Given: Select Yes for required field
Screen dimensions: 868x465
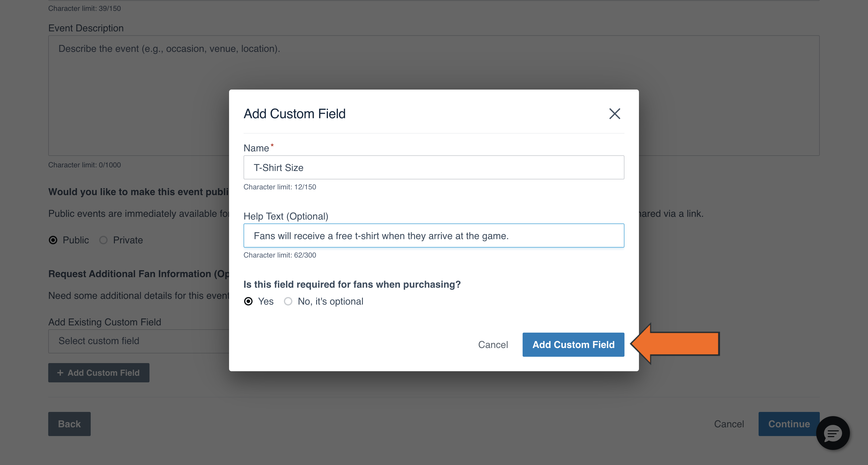Looking at the screenshot, I should coord(248,301).
